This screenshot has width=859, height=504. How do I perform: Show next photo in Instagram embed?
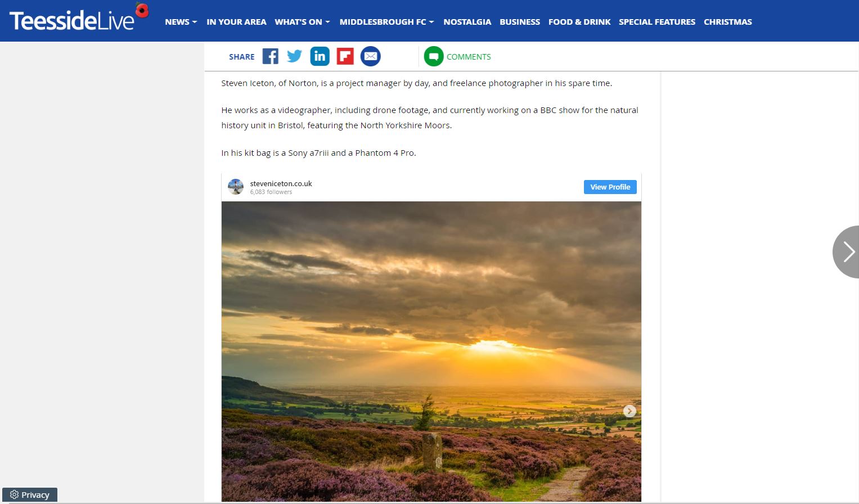click(629, 411)
